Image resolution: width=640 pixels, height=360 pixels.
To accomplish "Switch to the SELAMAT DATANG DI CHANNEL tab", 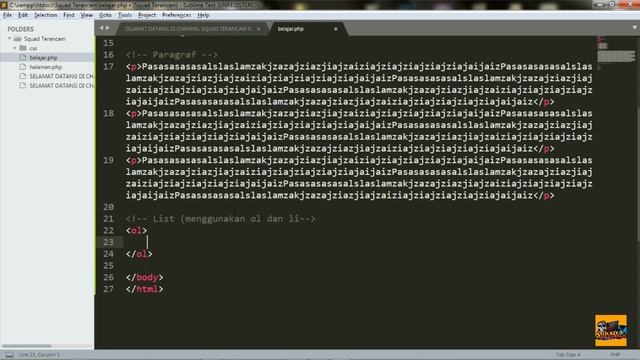I will pos(189,29).
